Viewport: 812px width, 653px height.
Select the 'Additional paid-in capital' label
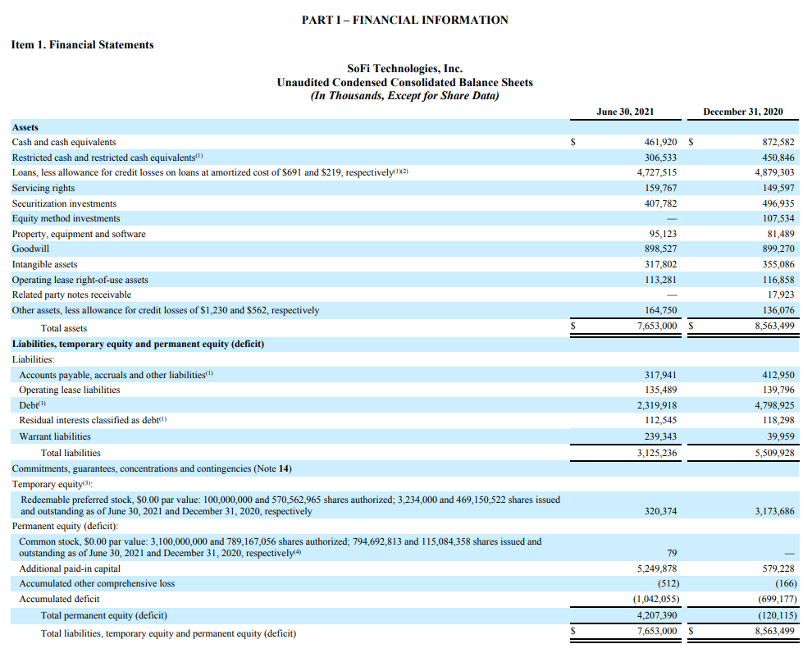(x=70, y=569)
